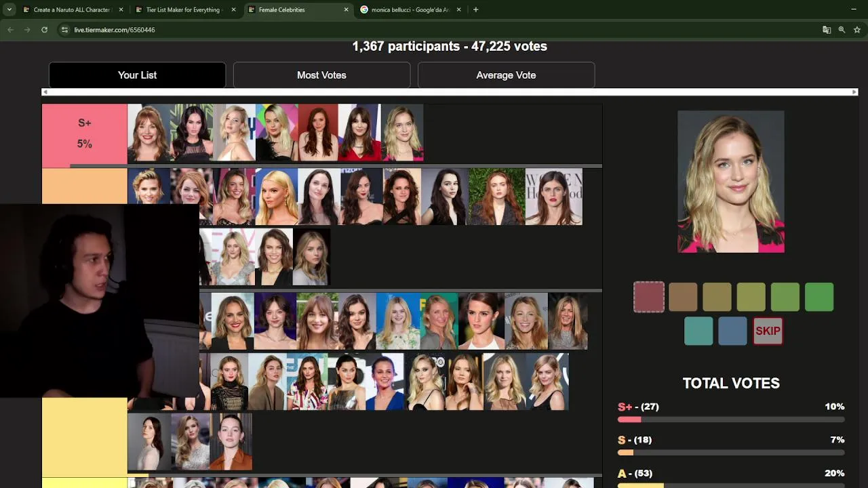Select thumbnail with purple background
Viewport: 868px width, 488px height.
pyautogui.click(x=275, y=321)
